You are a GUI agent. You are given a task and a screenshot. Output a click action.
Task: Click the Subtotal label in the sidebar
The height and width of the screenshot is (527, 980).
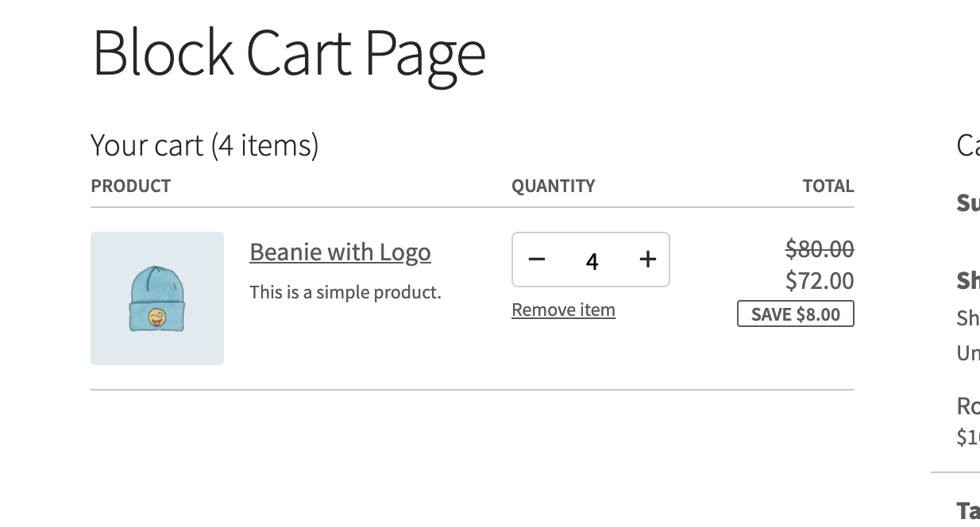click(968, 202)
